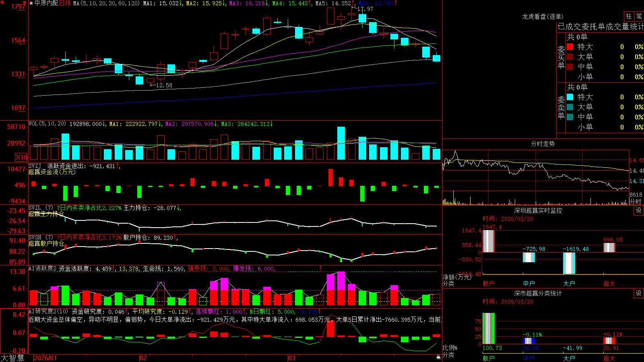Click the 分时 label beside the intraday chart
Screen dimensions: 644x362
pos(636,202)
